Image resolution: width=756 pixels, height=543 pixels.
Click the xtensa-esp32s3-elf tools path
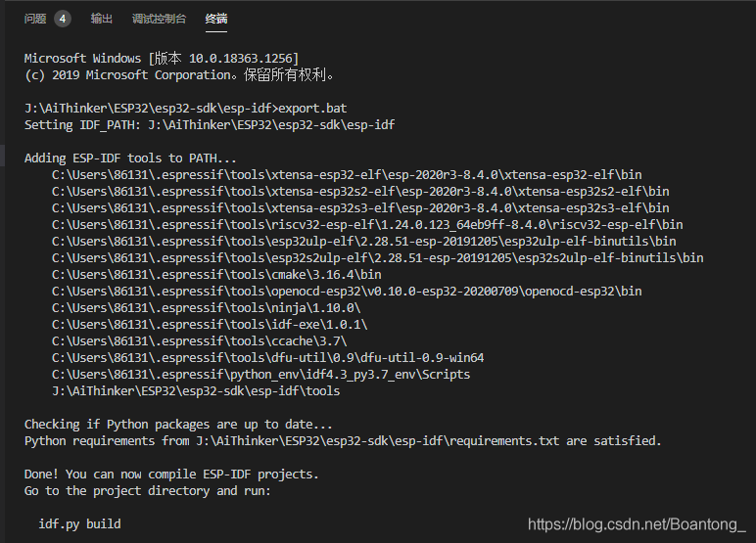(360, 207)
